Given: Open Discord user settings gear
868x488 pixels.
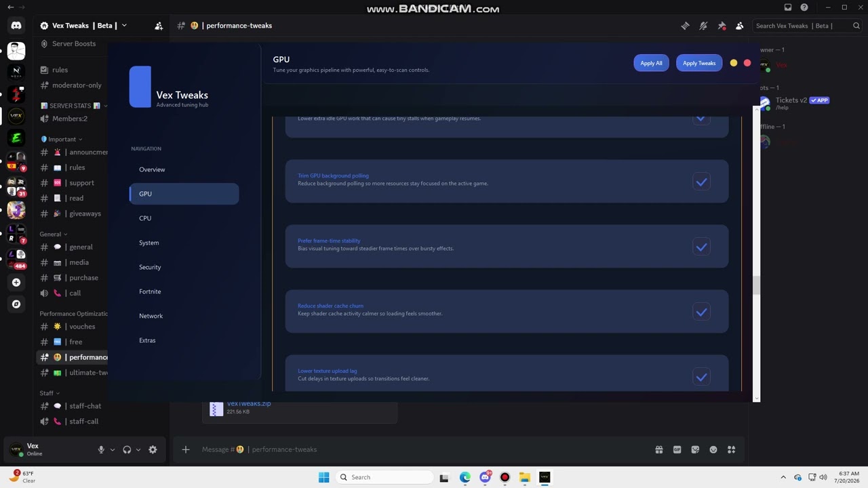Looking at the screenshot, I should click(153, 449).
